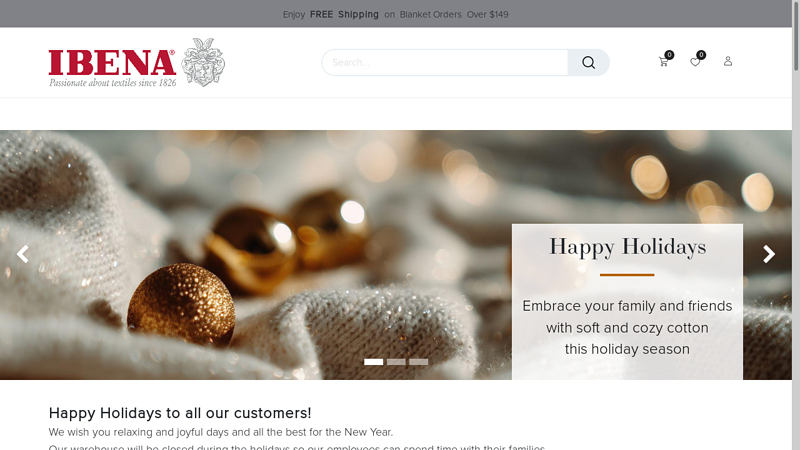This screenshot has width=800, height=450.
Task: Go to the previous carousel slide arrow
Action: (22, 254)
